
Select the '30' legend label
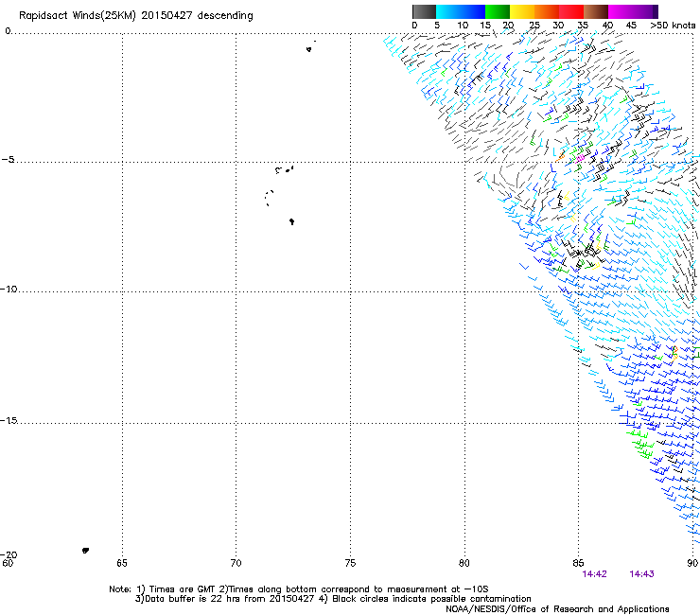(x=558, y=26)
